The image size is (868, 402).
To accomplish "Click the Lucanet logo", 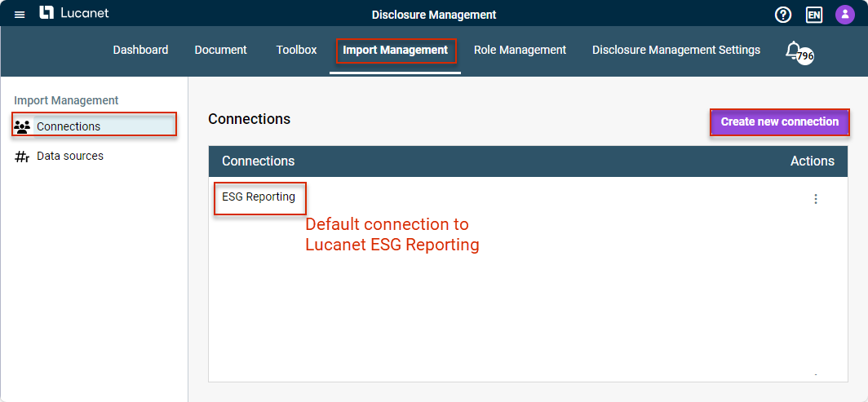I will pos(74,13).
